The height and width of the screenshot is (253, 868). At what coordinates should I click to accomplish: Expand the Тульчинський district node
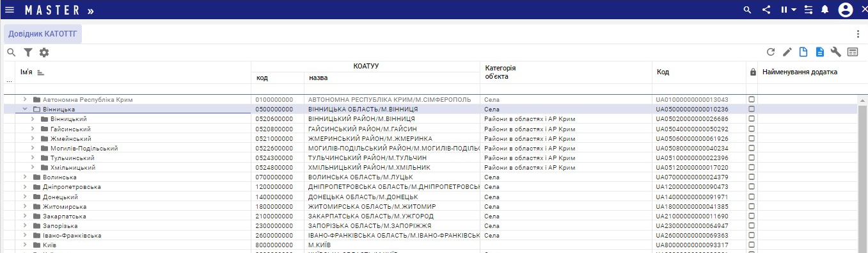[x=33, y=158]
